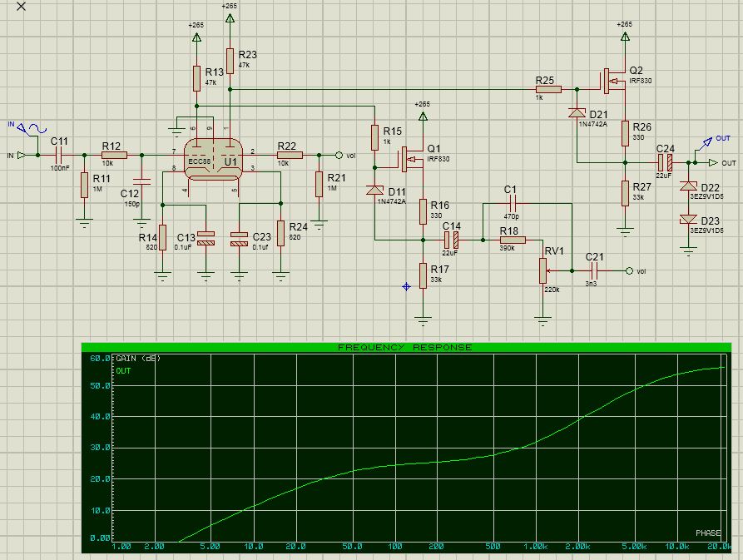Select resistor R24 820
Screen dimensions: 743x560
coord(281,233)
